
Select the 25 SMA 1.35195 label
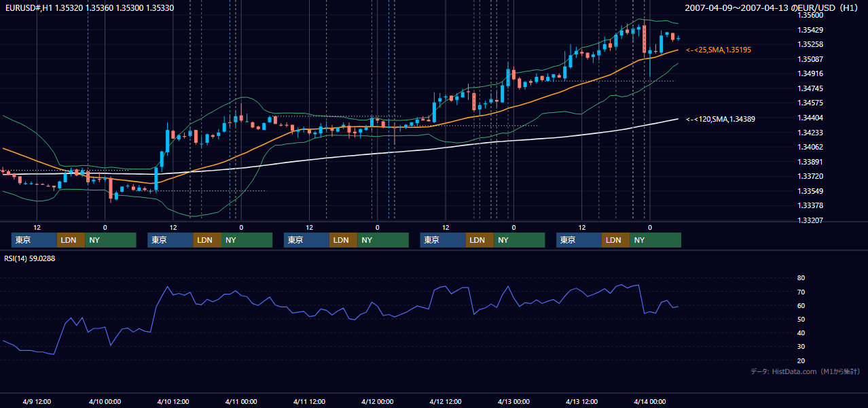(719, 50)
